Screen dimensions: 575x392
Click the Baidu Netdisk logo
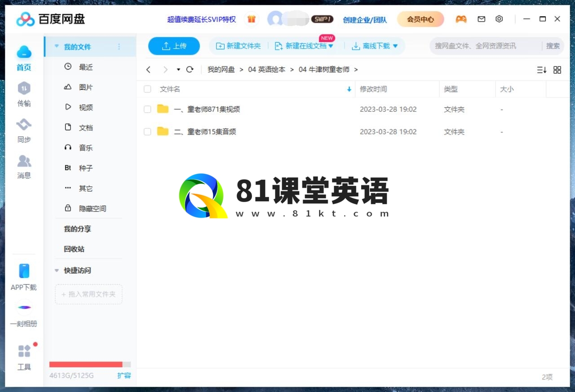tap(50, 19)
